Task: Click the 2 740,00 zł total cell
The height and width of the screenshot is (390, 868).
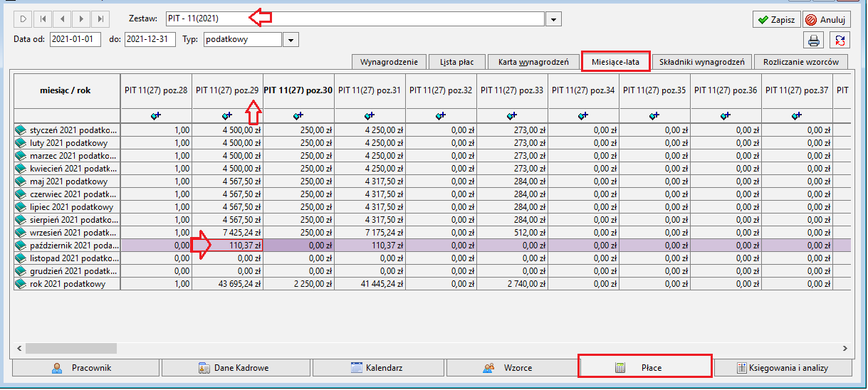Action: pos(513,284)
